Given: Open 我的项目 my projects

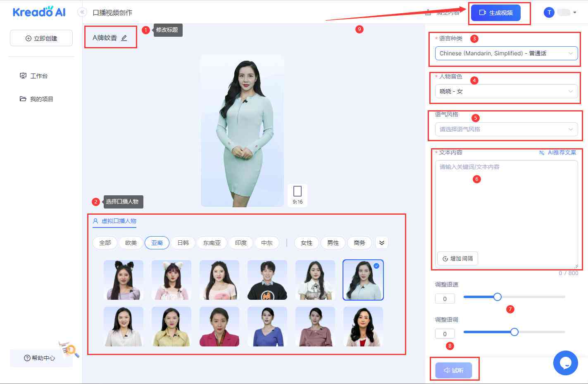Looking at the screenshot, I should pyautogui.click(x=37, y=99).
